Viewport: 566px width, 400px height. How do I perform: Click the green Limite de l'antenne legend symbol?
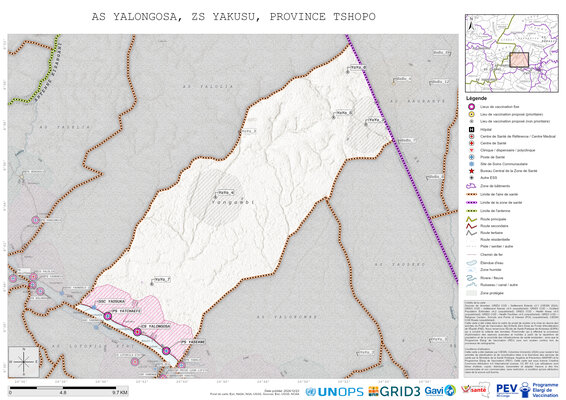471,211
